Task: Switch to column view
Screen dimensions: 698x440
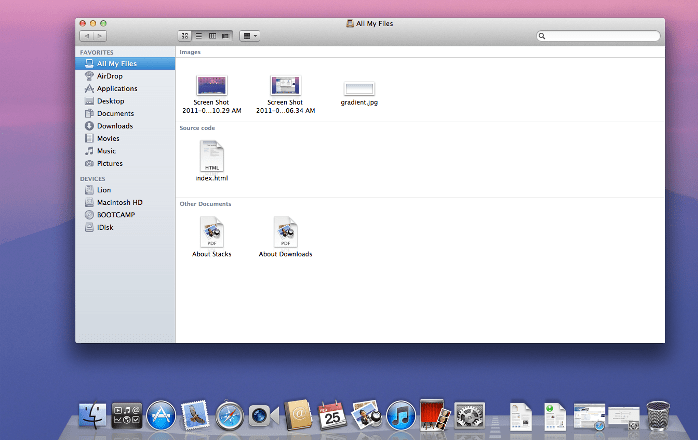Action: pos(212,36)
